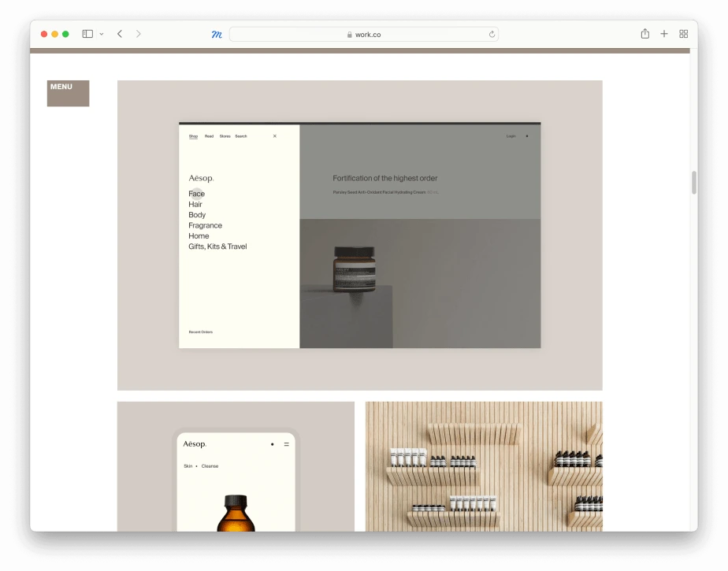Choose the Fragrance category
Screen dimensions: 728x571
tap(205, 225)
